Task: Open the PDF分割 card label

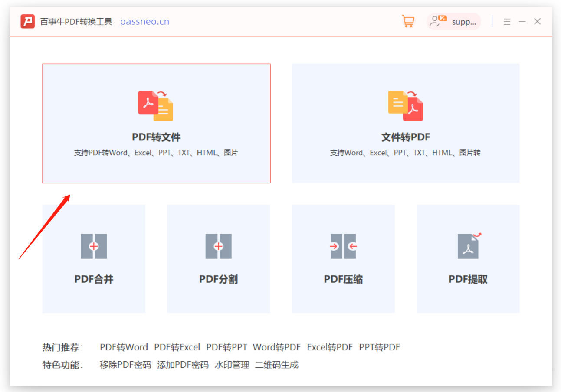Action: point(218,279)
